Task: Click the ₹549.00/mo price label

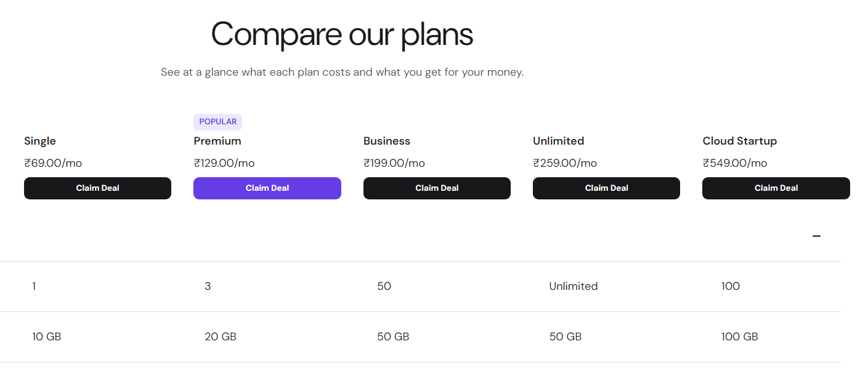Action: pyautogui.click(x=734, y=162)
